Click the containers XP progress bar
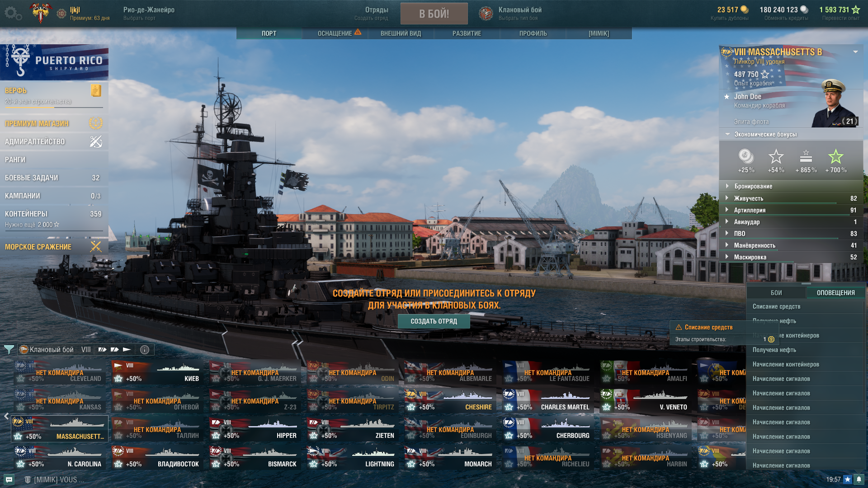Screen dimensions: 868x488 54,230
